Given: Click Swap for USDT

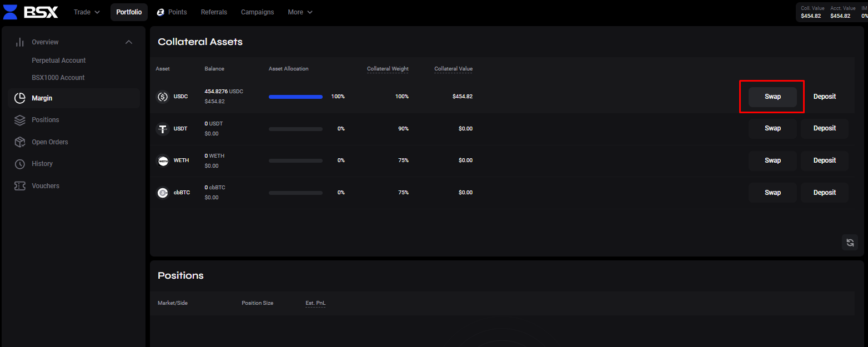Looking at the screenshot, I should point(772,128).
